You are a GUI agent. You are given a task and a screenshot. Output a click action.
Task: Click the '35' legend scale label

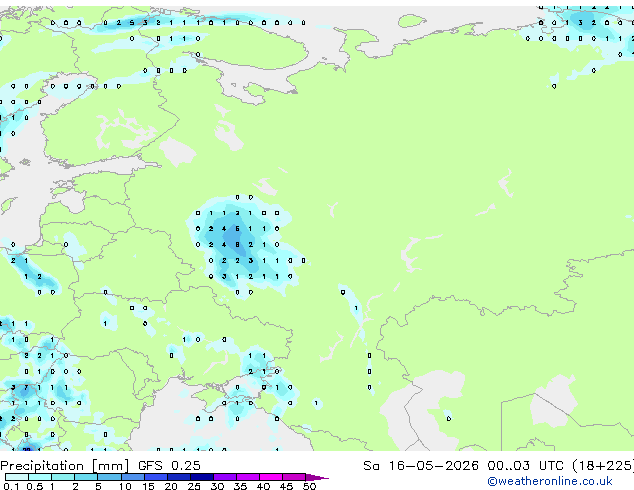tap(240, 486)
